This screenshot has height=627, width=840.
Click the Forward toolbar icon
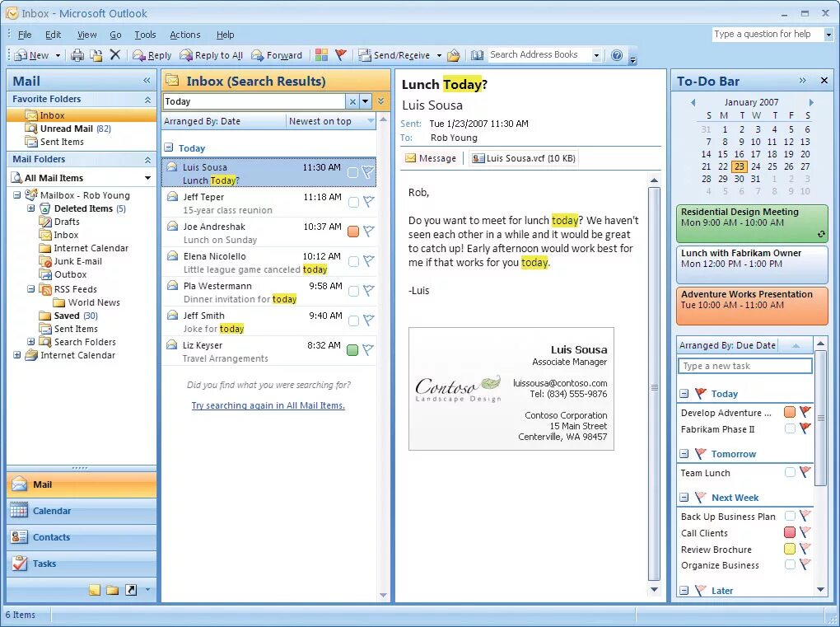coord(278,54)
